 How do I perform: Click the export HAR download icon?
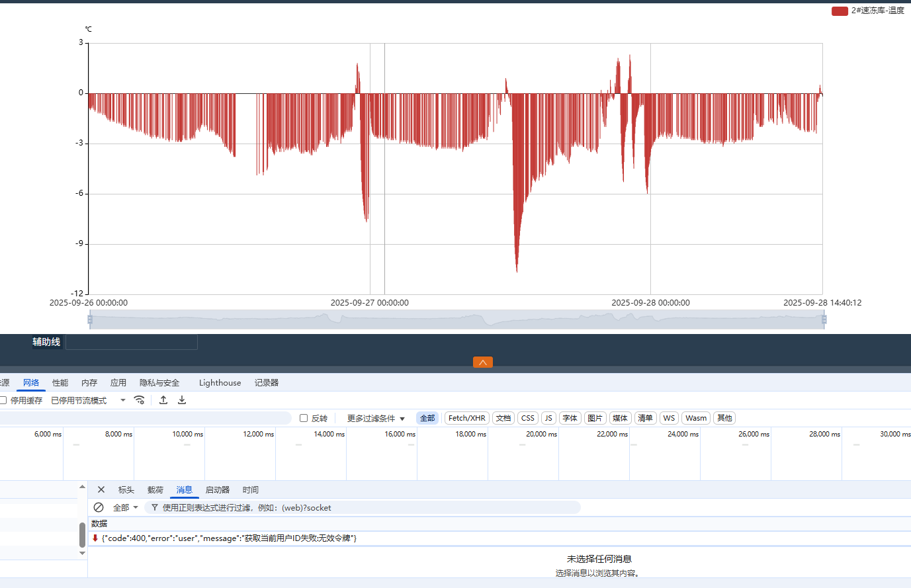coord(182,400)
